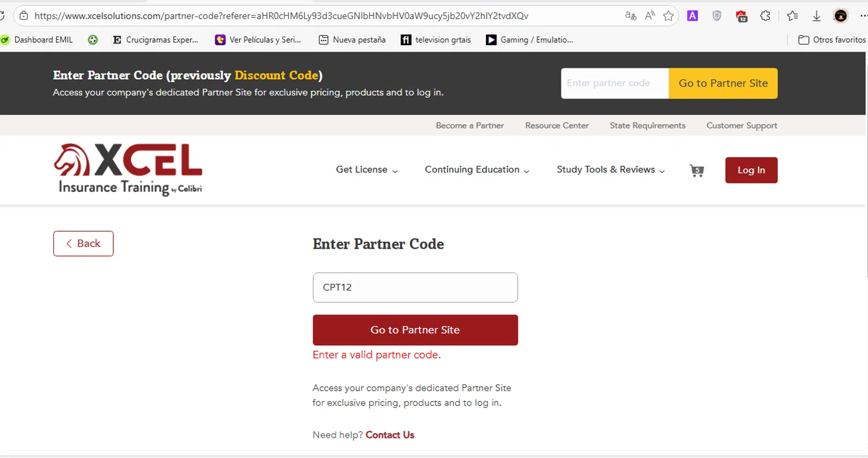Open the browser profile avatar

(840, 16)
